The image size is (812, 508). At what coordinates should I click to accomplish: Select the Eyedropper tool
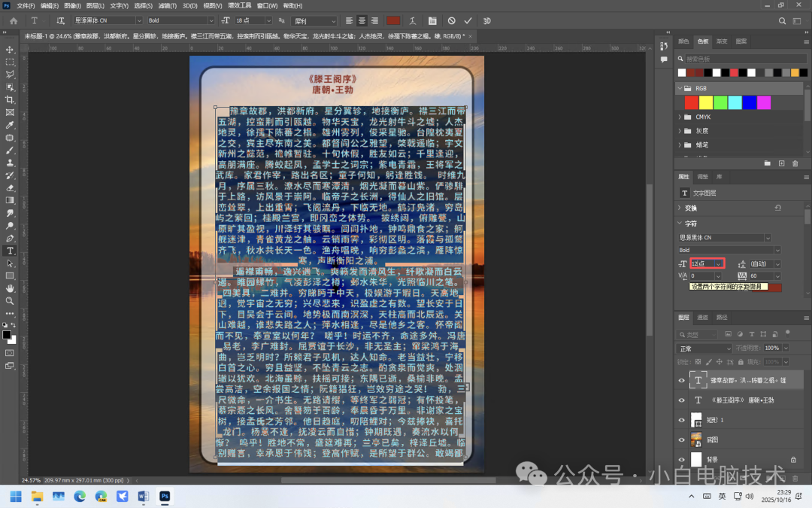10,125
